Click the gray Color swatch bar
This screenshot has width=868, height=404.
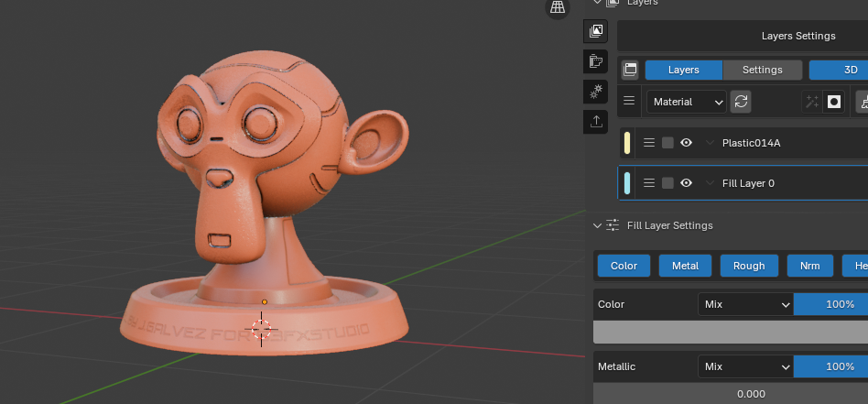coord(730,332)
